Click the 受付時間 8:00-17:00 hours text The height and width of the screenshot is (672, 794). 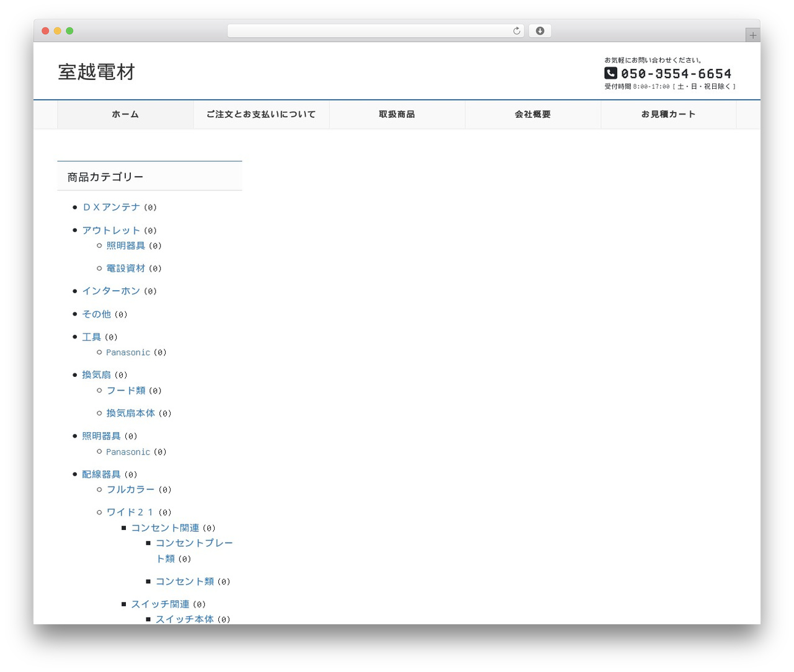coord(670,87)
